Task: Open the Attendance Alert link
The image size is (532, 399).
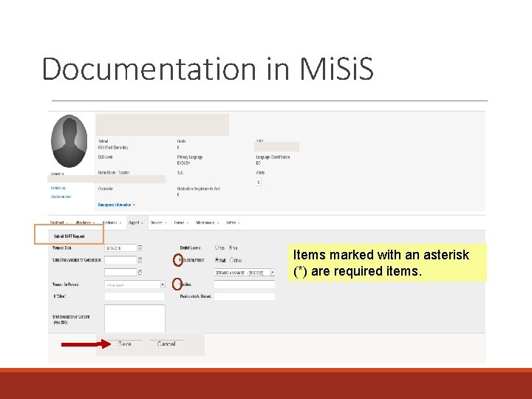Action: (x=61, y=197)
